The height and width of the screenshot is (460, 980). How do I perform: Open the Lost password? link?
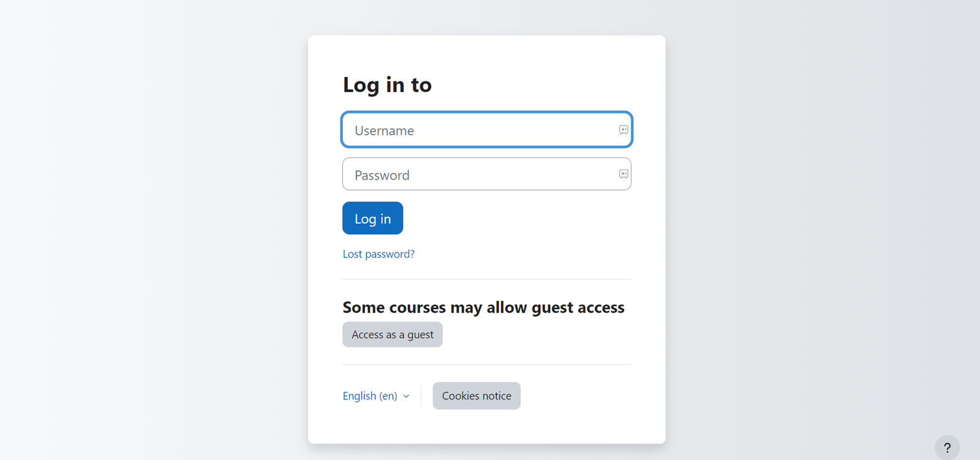pos(379,254)
